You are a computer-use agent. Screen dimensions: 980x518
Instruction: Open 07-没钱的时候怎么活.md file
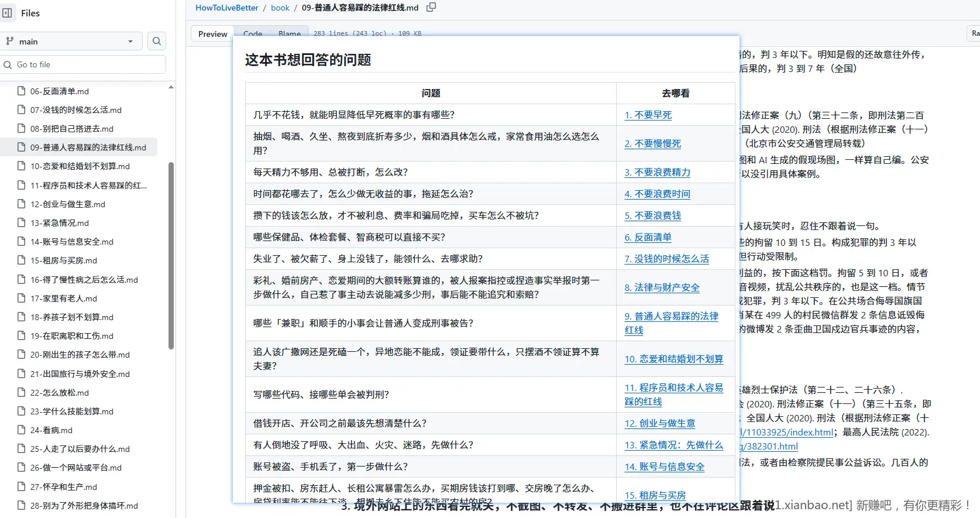point(76,110)
